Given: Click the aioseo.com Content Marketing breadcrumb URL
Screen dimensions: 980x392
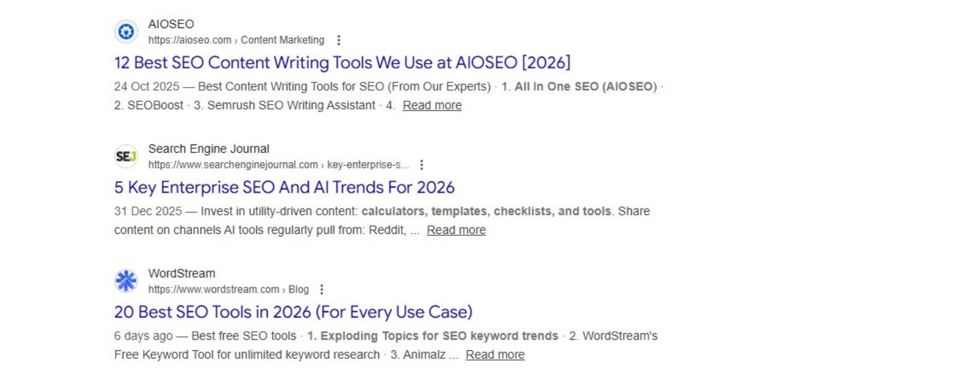Looking at the screenshot, I should coord(236,40).
